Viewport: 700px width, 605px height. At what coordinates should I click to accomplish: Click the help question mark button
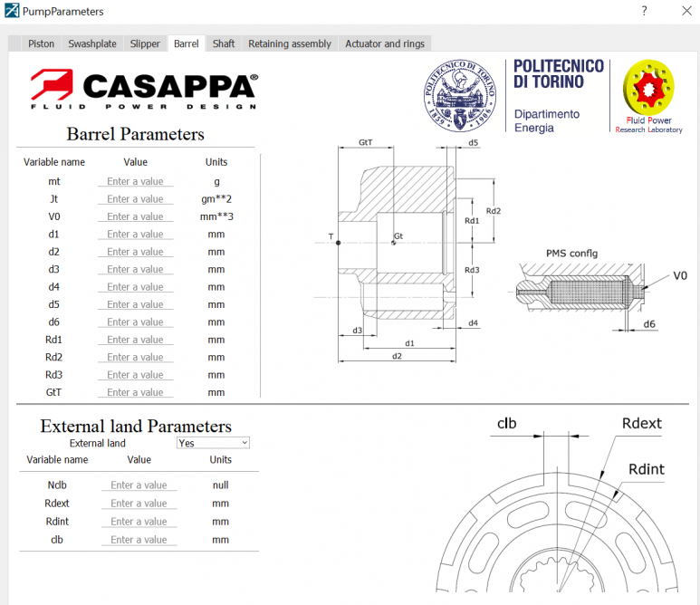[644, 11]
